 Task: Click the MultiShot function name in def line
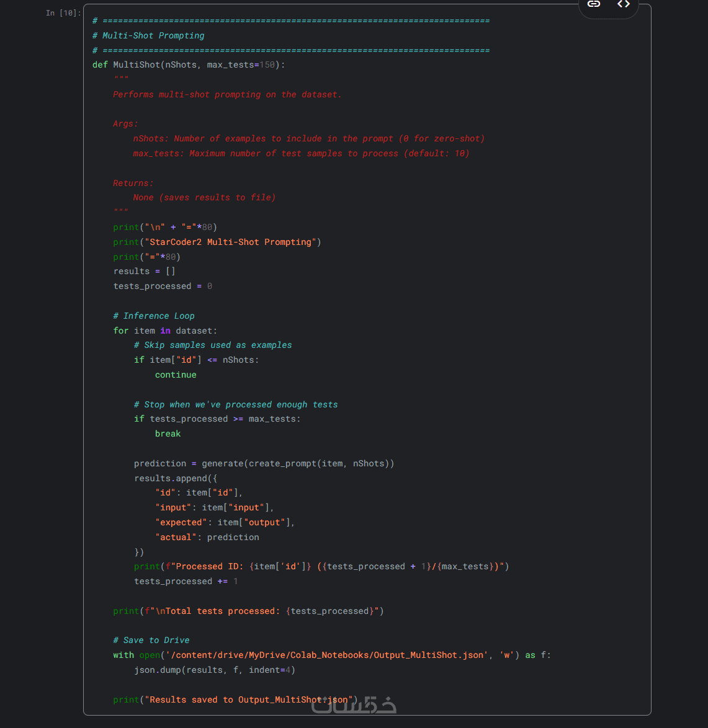pyautogui.click(x=137, y=64)
